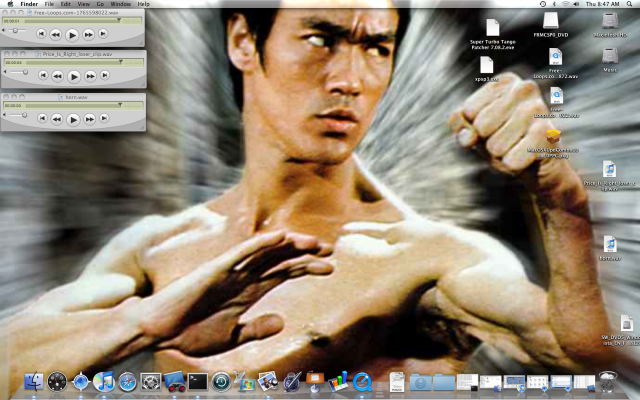This screenshot has width=640, height=400.
Task: Rewind in the horn.wav player
Action: [57, 119]
